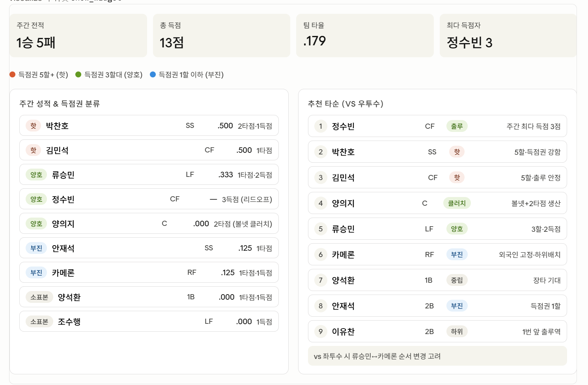Click 중립 badge in 양석환's lineup row
Image resolution: width=588 pixels, height=385 pixels.
tap(457, 280)
